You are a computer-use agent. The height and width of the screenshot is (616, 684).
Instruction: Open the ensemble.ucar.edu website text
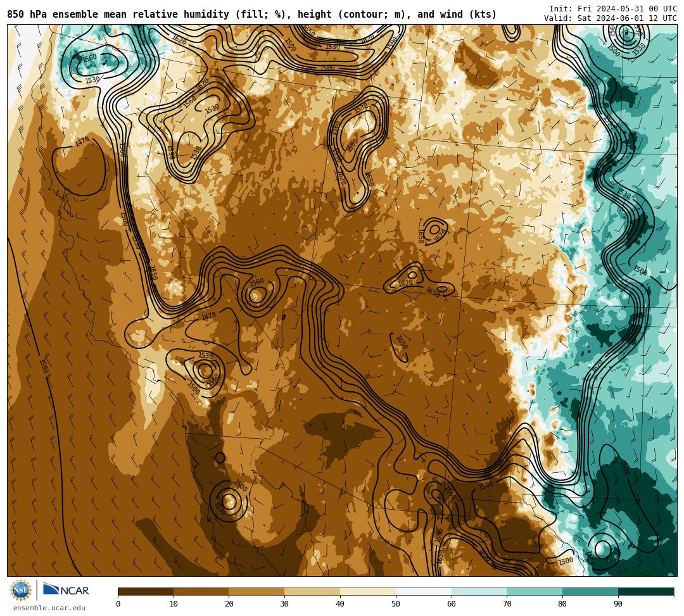49,608
